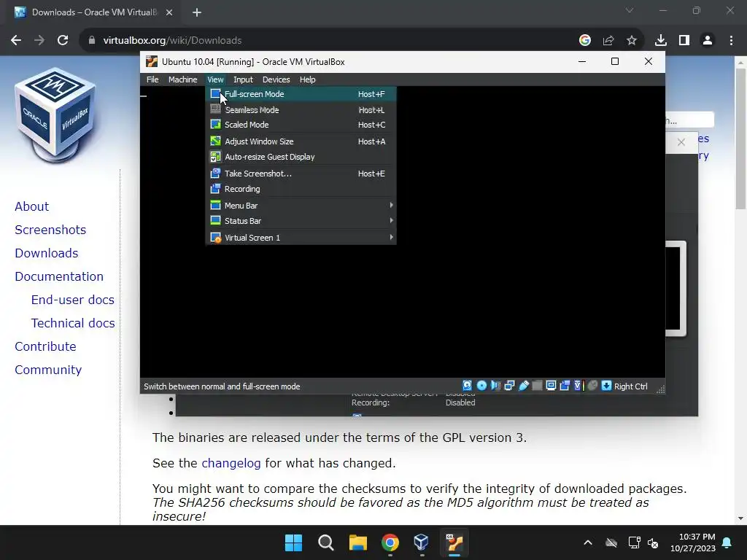Click the Virtual Screen 1 icon
Screen dimensions: 747x560
[x=215, y=237]
